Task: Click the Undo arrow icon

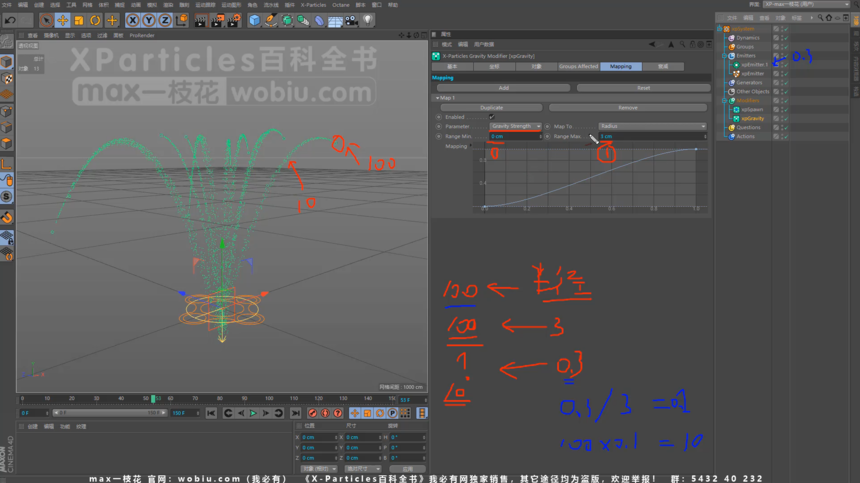Action: point(10,21)
